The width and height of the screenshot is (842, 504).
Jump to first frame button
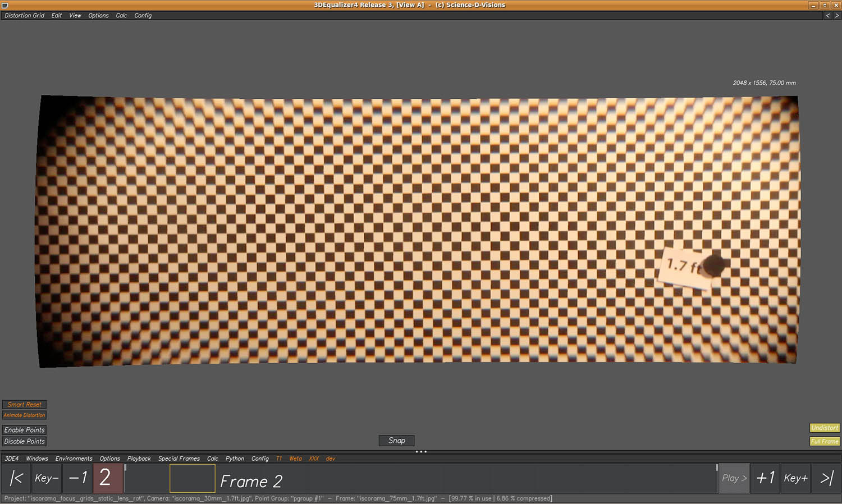click(x=16, y=478)
